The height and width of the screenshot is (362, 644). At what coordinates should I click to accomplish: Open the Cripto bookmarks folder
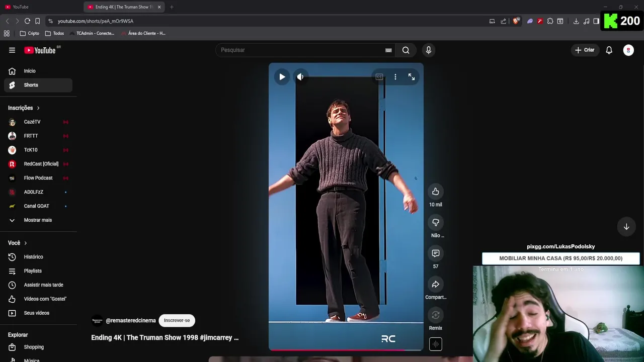point(29,33)
